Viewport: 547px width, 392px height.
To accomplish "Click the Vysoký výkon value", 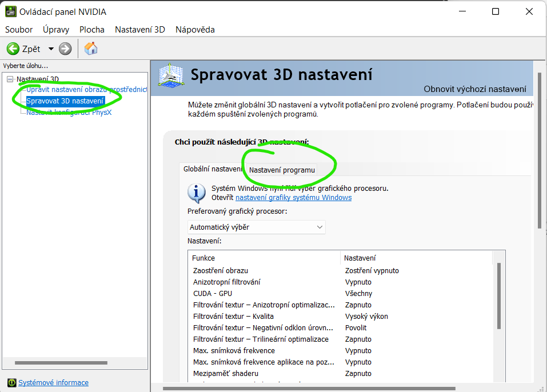I will click(x=366, y=317).
